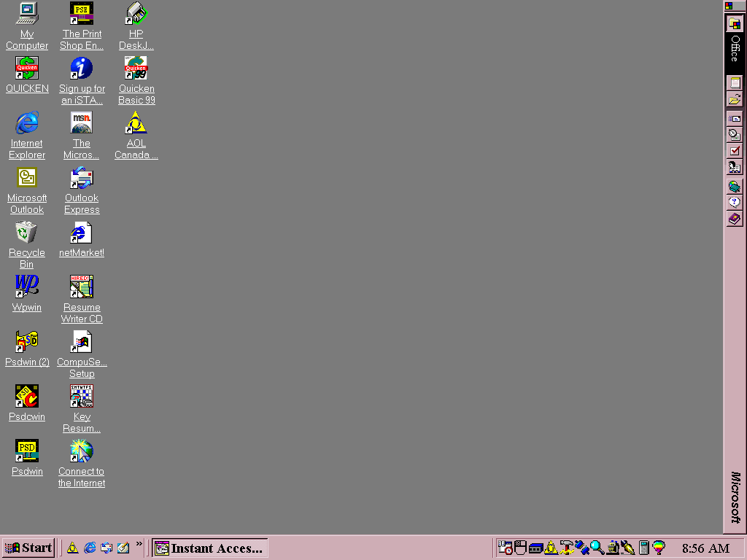Click the calculator tray icon
This screenshot has width=747, height=560.
click(x=643, y=548)
